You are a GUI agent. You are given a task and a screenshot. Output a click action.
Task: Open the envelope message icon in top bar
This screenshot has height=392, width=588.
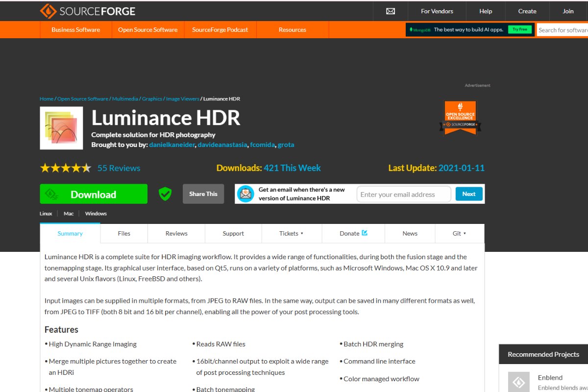pyautogui.click(x=390, y=11)
